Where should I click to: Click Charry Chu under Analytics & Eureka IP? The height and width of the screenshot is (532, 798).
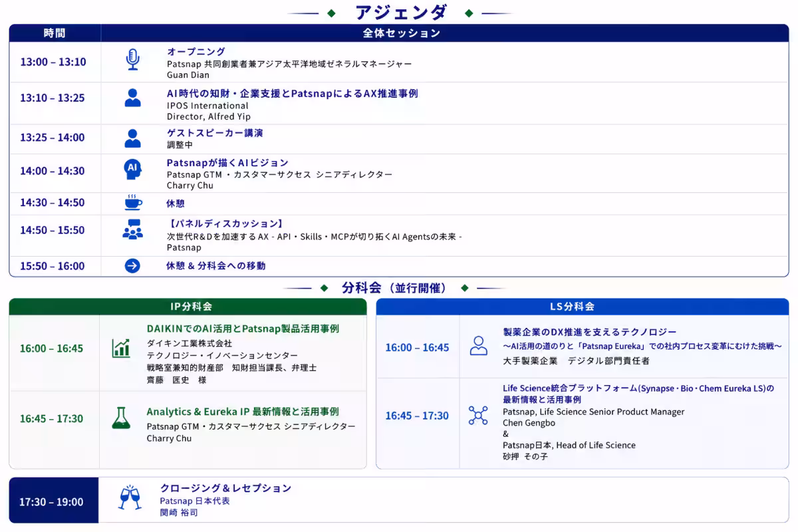coord(170,438)
